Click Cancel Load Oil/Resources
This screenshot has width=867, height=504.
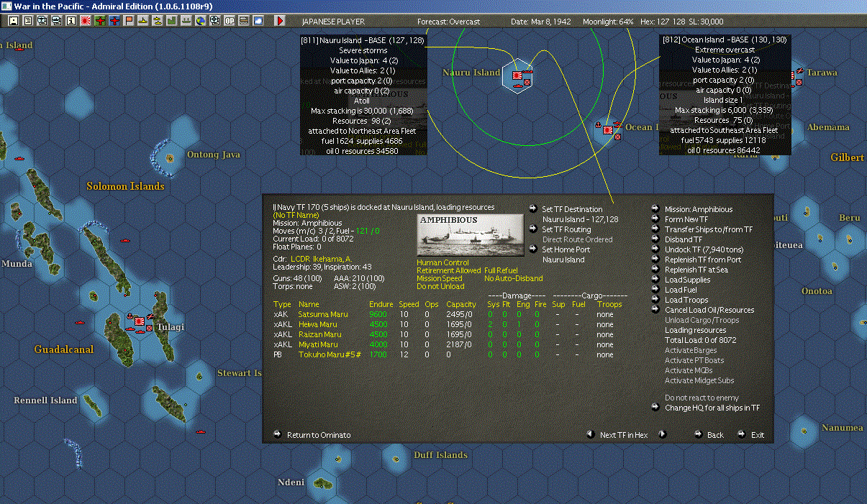709,310
